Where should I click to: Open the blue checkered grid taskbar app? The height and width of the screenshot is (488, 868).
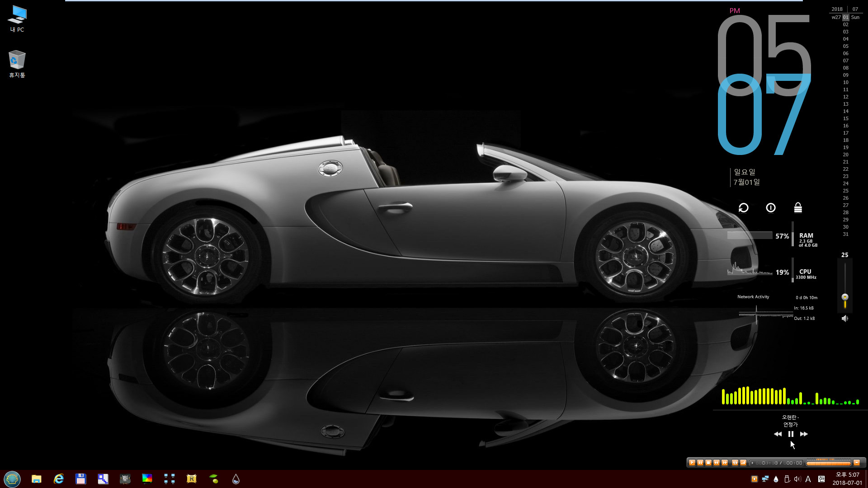point(103,479)
